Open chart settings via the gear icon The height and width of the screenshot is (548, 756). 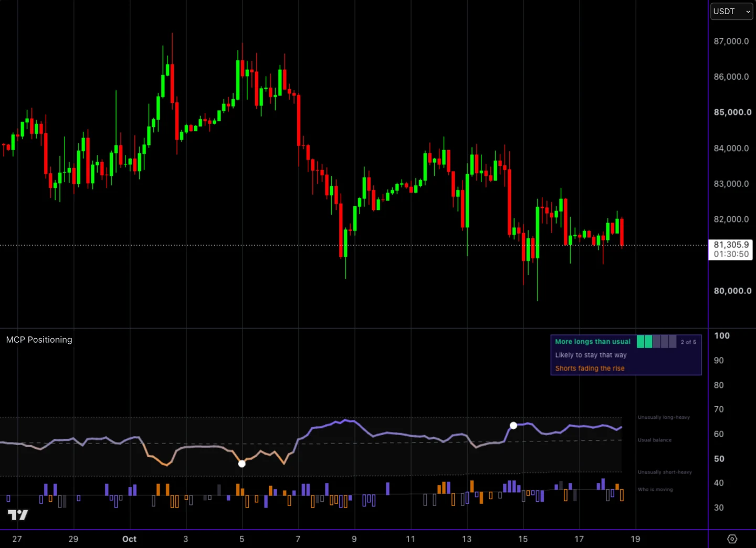(x=732, y=539)
